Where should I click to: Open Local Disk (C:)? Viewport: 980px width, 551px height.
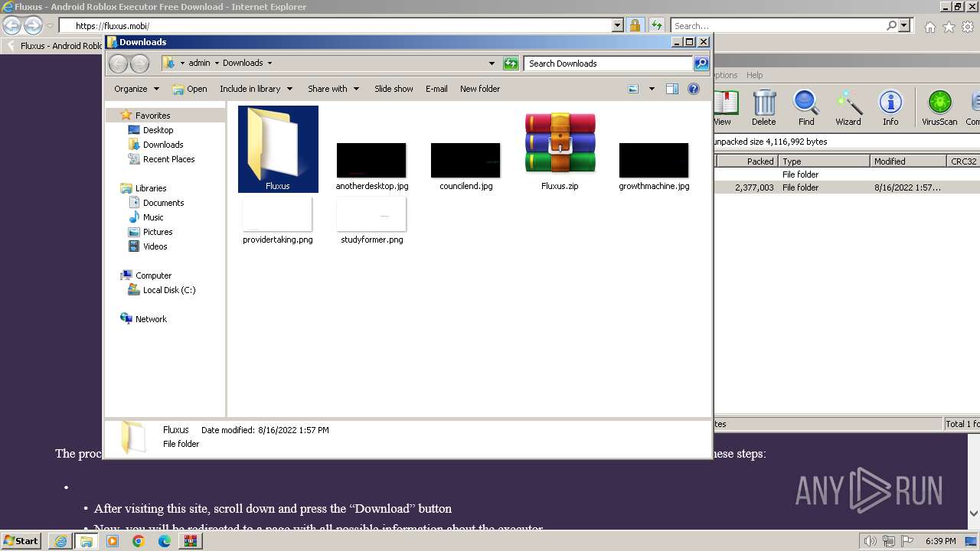pyautogui.click(x=168, y=290)
